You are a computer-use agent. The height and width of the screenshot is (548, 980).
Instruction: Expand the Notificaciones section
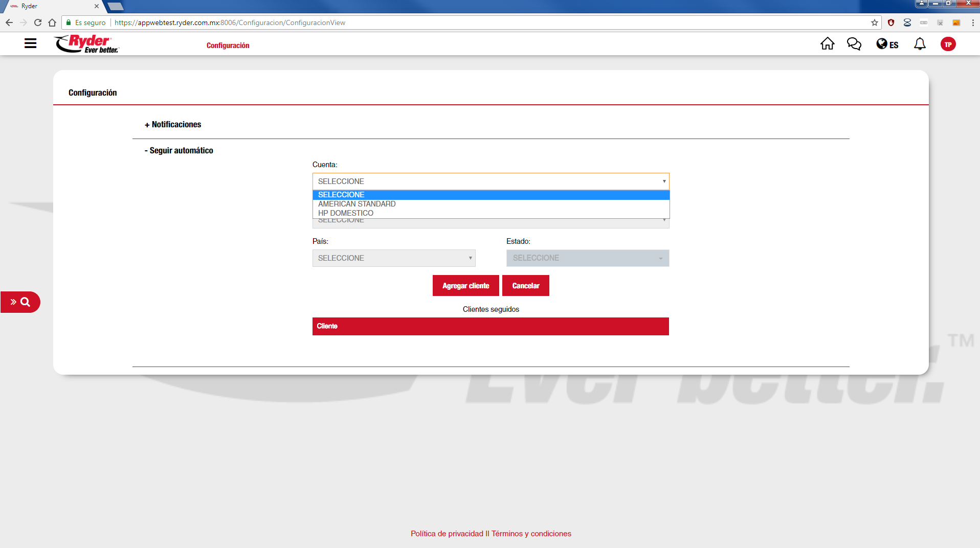[173, 125]
